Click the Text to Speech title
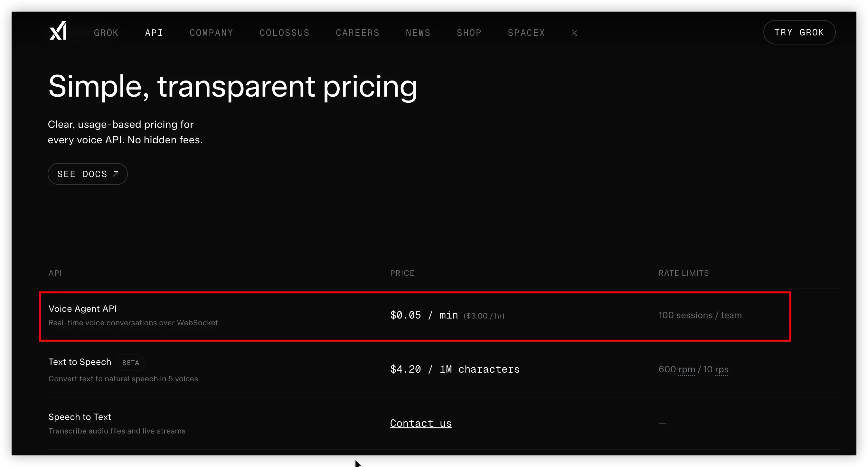Screen dimensions: 868x467 [80, 362]
